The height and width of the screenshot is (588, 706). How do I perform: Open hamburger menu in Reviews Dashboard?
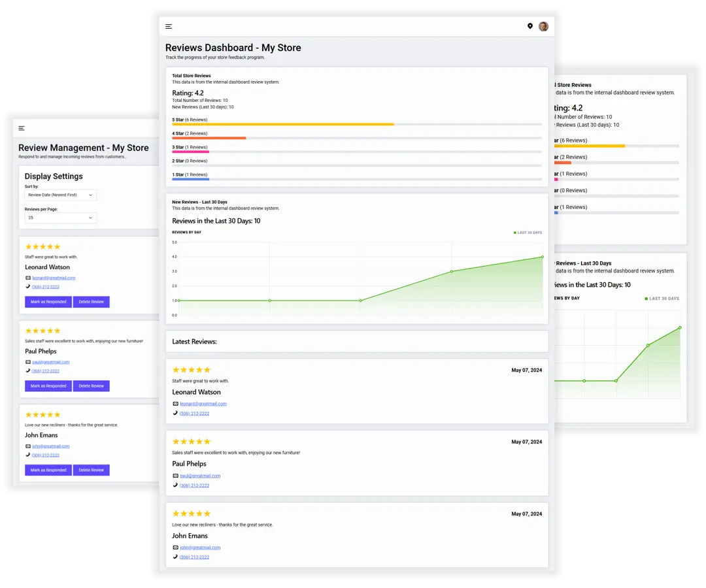pyautogui.click(x=169, y=27)
